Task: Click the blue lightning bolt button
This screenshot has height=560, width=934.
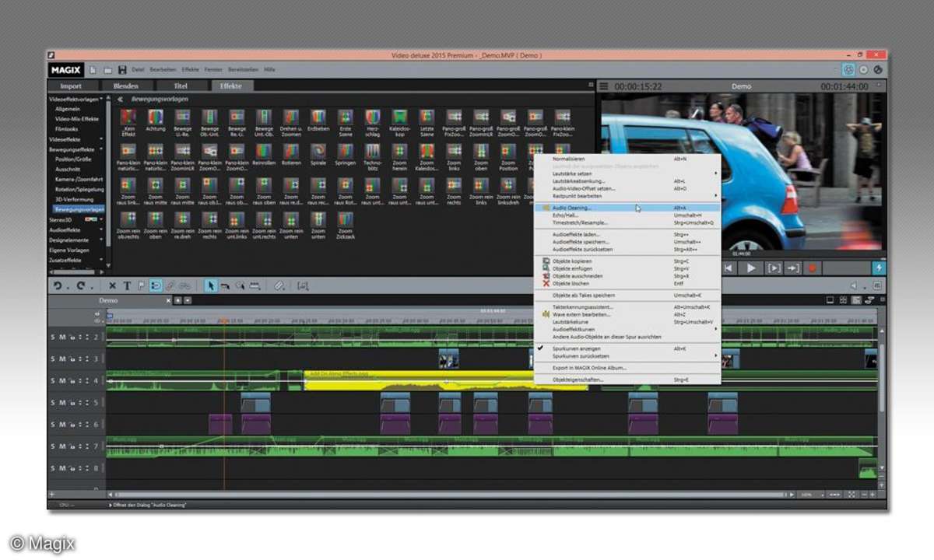Action: (x=879, y=268)
